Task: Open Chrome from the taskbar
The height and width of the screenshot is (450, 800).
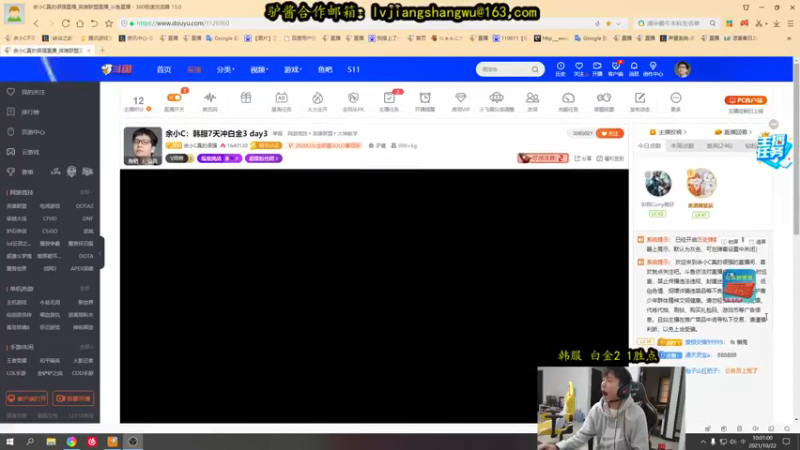Action: (71, 442)
